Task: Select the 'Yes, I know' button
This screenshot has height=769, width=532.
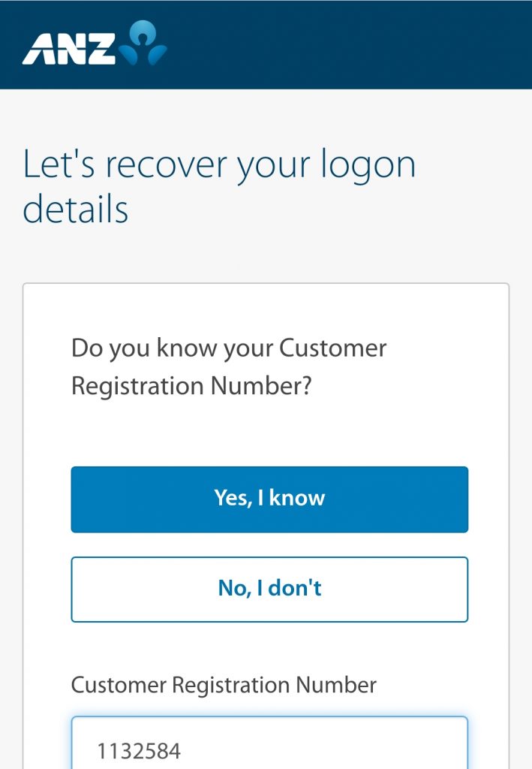Action: (269, 499)
